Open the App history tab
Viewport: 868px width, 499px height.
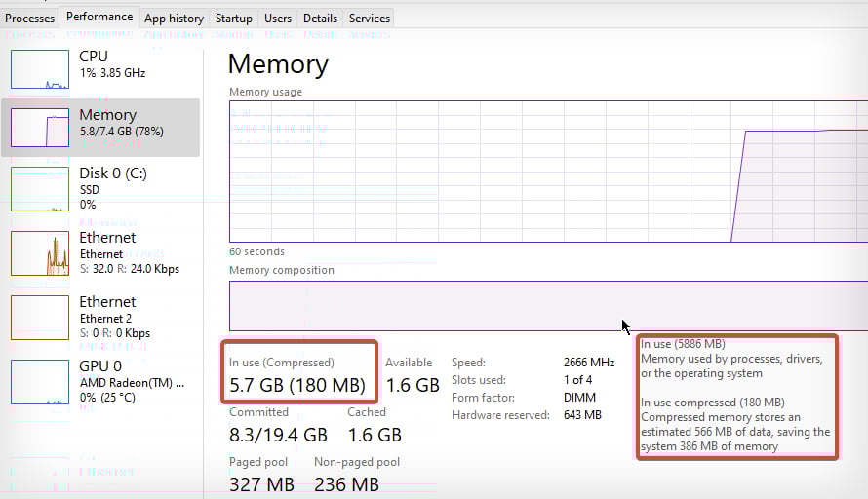(x=175, y=19)
